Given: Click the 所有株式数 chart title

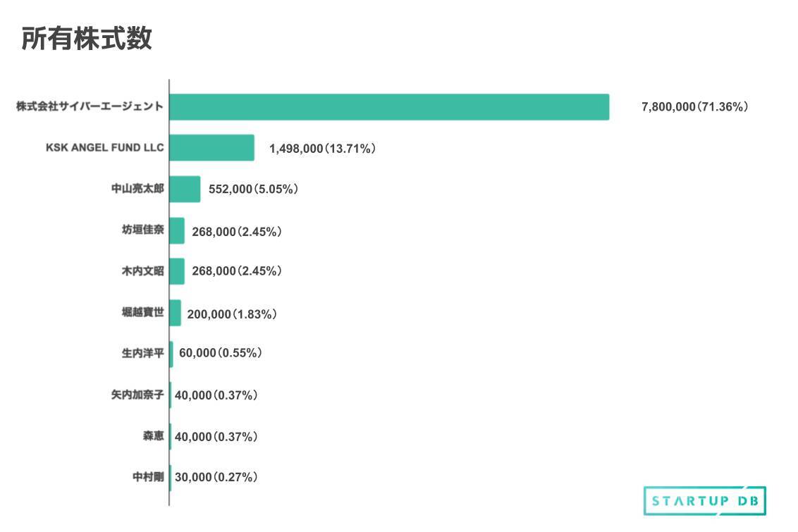Looking at the screenshot, I should coord(87,39).
